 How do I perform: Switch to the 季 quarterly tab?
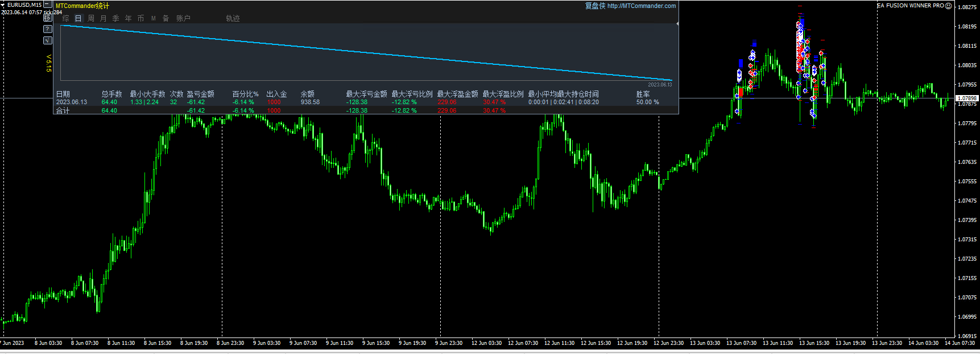[x=116, y=19]
